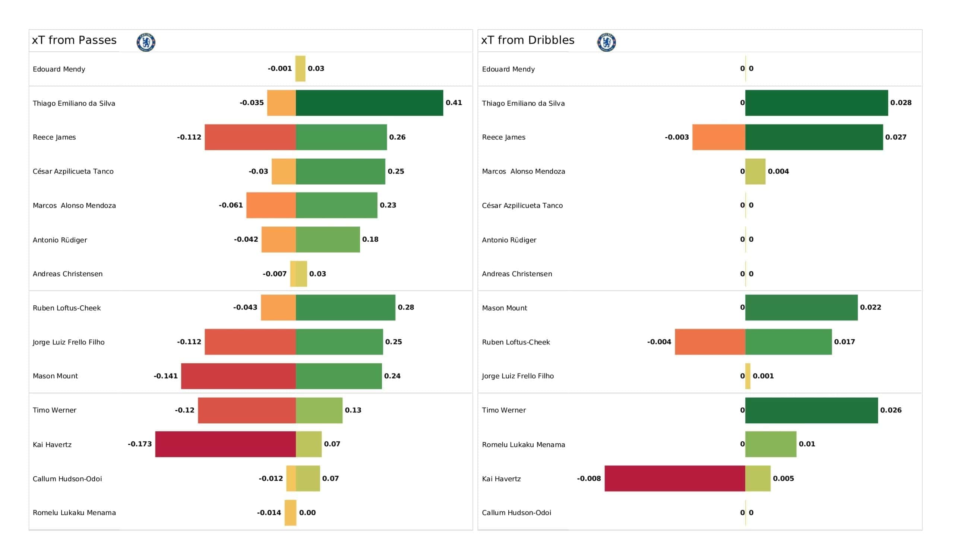The height and width of the screenshot is (560, 954).
Task: Click Antonio Rüdiger's 0.18 green passes bar
Action: [x=328, y=239]
